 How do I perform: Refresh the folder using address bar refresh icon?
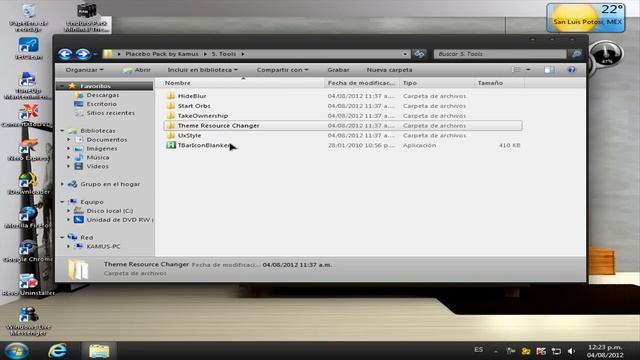pyautogui.click(x=419, y=53)
